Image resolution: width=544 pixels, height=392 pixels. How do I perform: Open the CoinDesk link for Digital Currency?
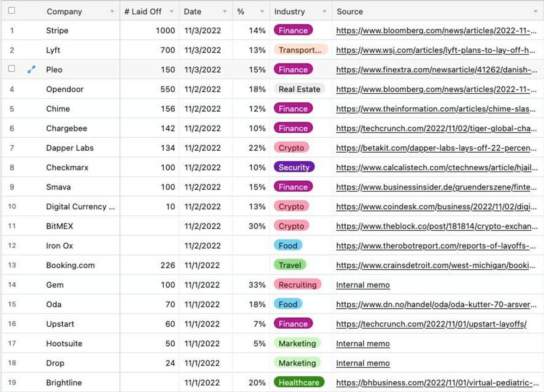tap(436, 207)
